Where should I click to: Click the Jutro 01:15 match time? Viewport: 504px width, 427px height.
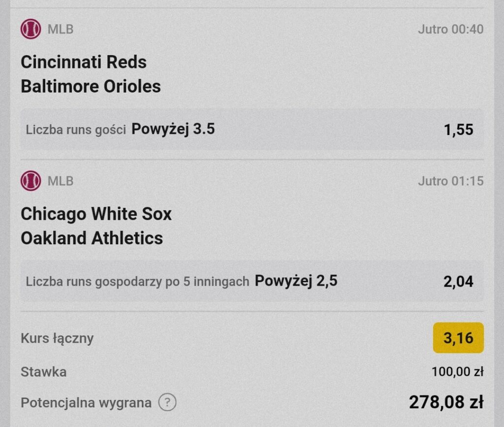pos(451,181)
